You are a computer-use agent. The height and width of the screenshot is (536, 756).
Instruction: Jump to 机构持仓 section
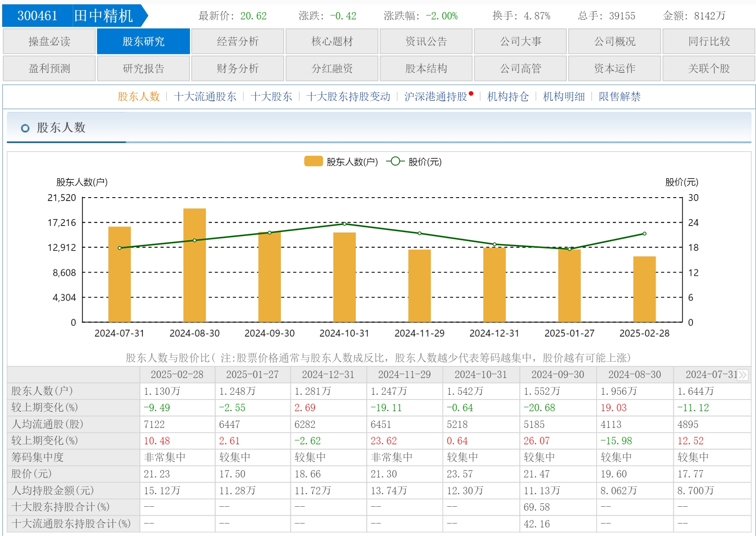tap(507, 96)
